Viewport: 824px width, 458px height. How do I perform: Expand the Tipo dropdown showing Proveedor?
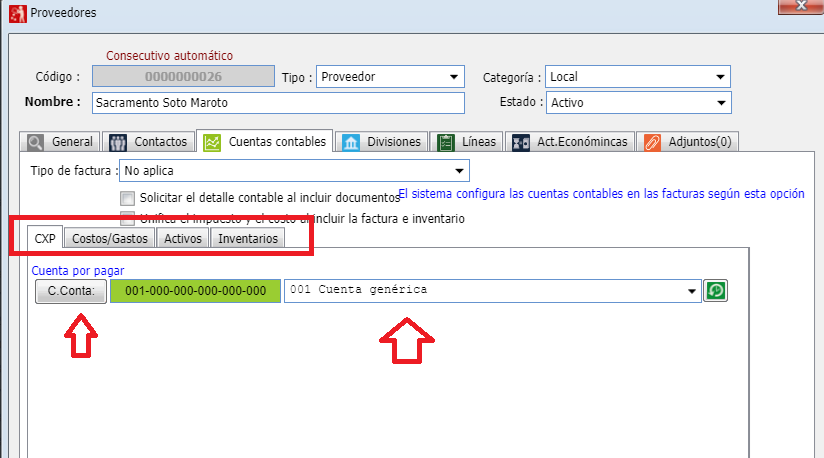point(390,77)
